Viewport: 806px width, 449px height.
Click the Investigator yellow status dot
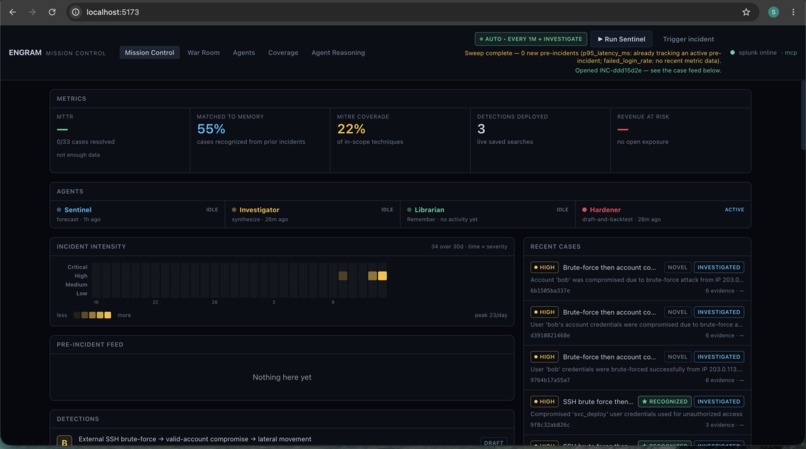234,210
